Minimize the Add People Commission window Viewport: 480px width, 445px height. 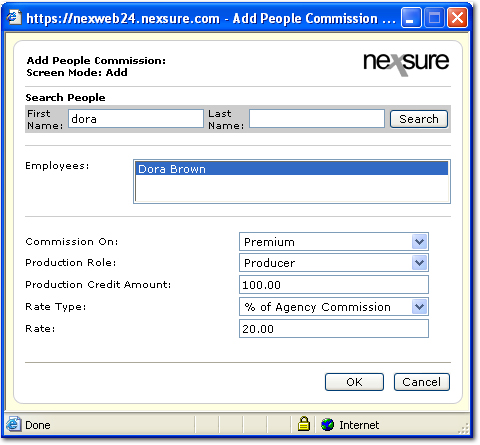click(x=411, y=18)
